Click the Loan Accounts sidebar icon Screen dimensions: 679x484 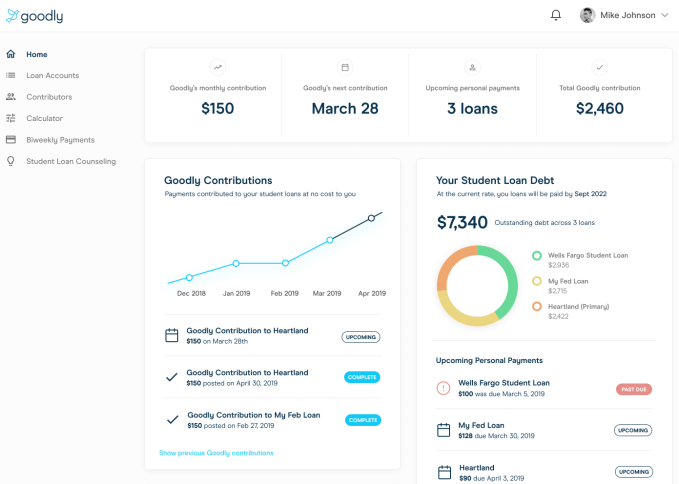(10, 75)
